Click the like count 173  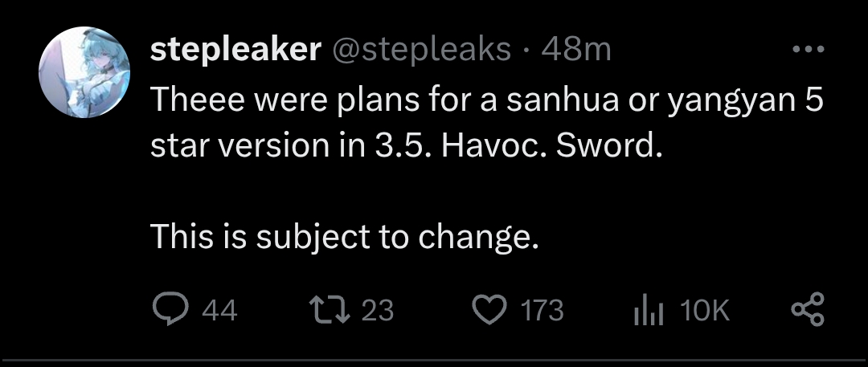pos(543,310)
